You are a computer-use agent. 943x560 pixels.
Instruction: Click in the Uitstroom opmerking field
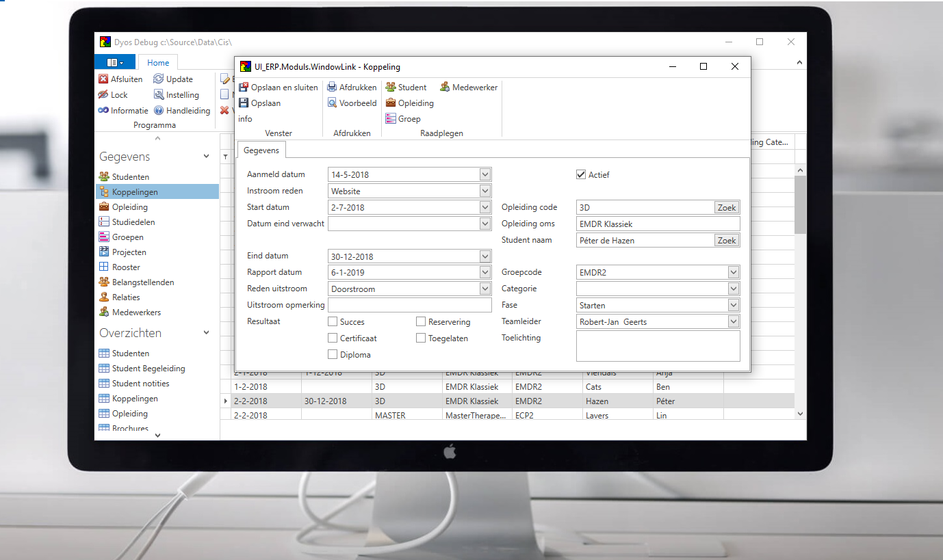tap(410, 305)
